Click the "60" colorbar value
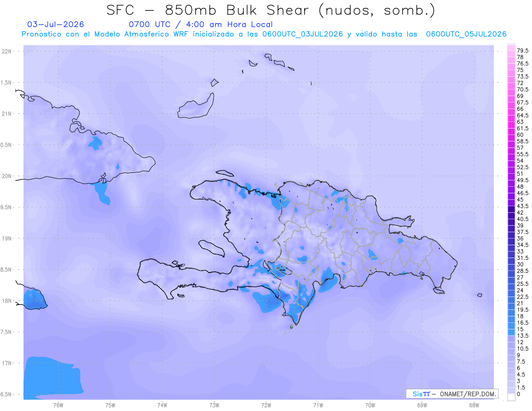 pos(520,135)
